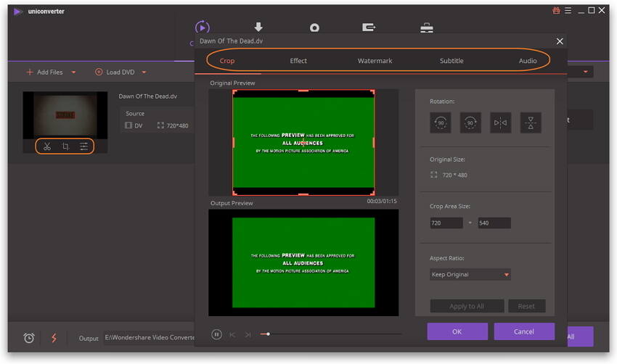Click the Reset button
Viewport: 617px width, 364px height.
click(x=526, y=306)
